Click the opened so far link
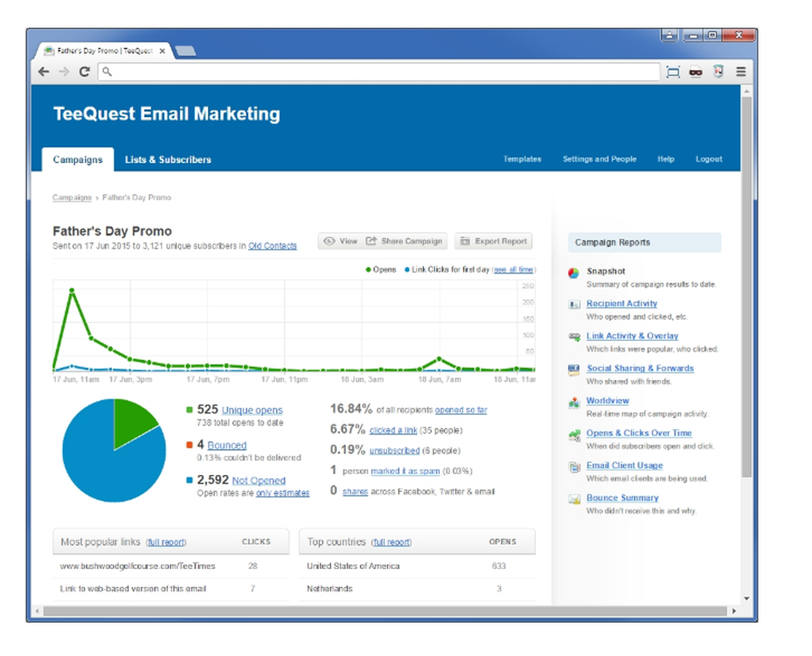 pos(461,410)
